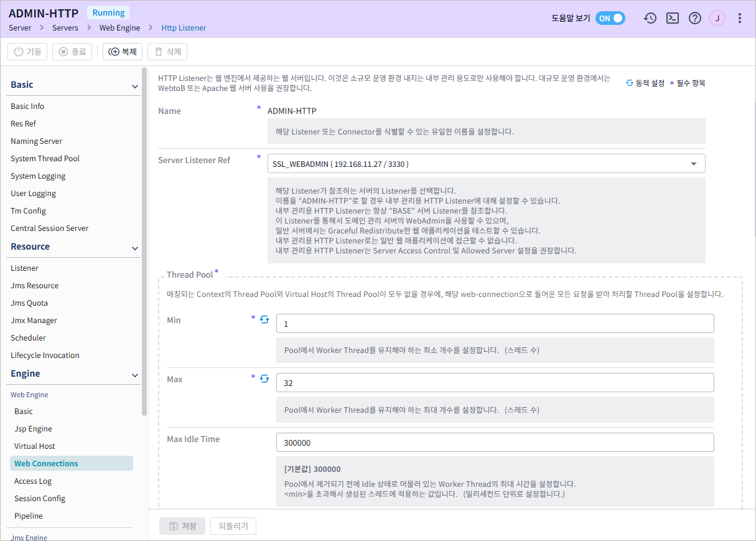Open the three-dot overflow menu in the header

tap(739, 18)
